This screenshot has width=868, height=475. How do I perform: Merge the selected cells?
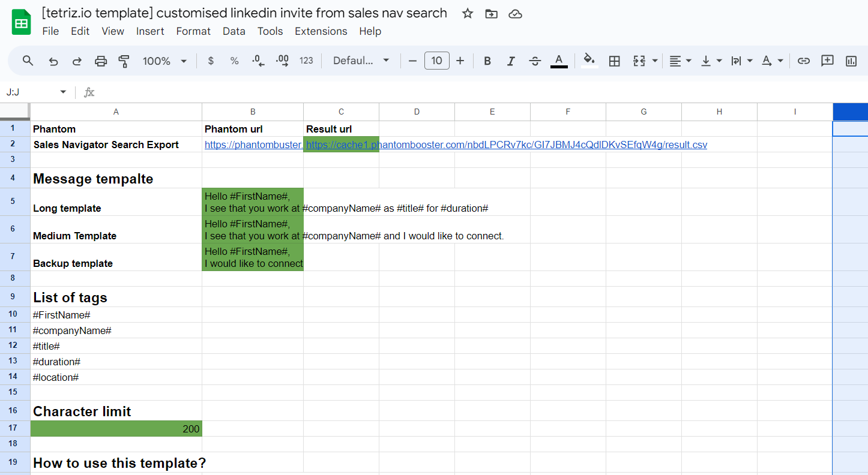[639, 61]
